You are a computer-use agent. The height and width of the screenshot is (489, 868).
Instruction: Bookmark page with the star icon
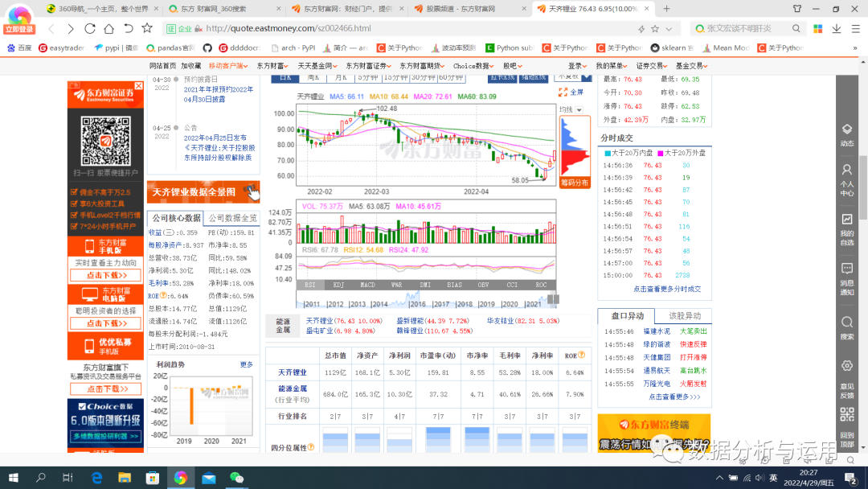point(147,28)
